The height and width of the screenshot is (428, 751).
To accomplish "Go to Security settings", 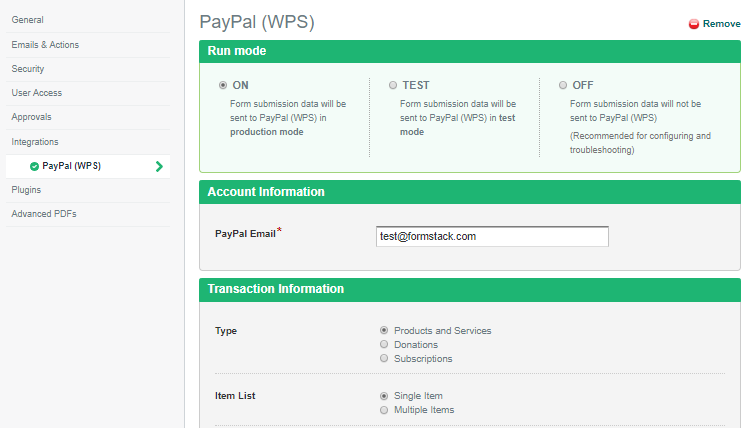I will click(x=28, y=69).
